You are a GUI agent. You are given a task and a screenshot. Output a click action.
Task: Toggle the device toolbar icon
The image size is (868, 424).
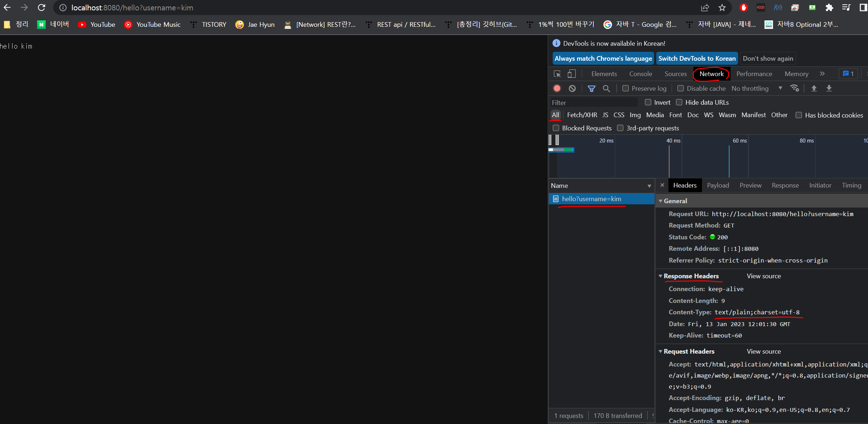point(572,74)
